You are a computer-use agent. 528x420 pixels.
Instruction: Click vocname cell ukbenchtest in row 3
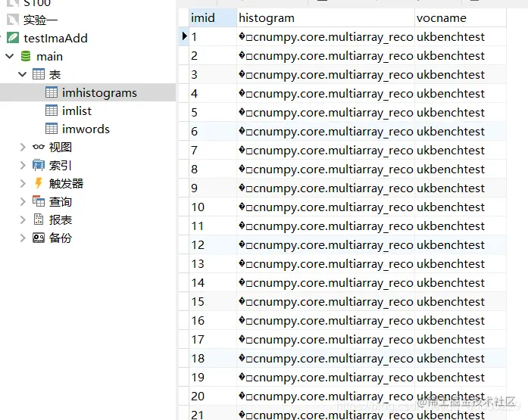[x=461, y=74]
